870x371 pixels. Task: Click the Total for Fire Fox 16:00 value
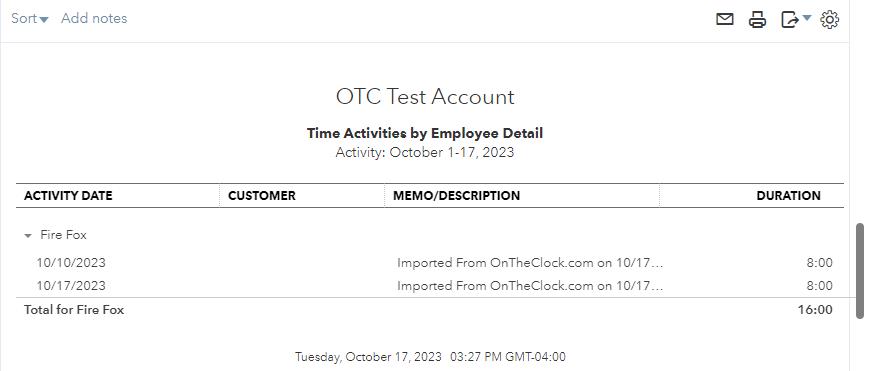(815, 310)
